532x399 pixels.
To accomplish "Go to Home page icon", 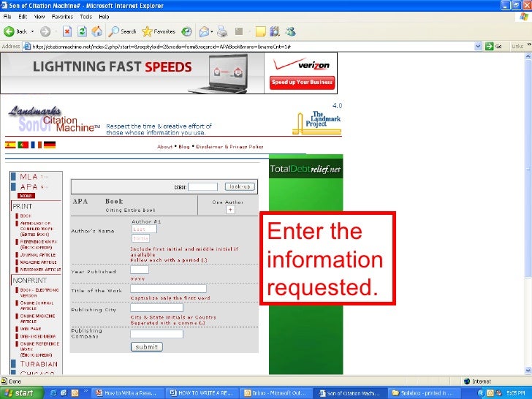I will [x=96, y=31].
